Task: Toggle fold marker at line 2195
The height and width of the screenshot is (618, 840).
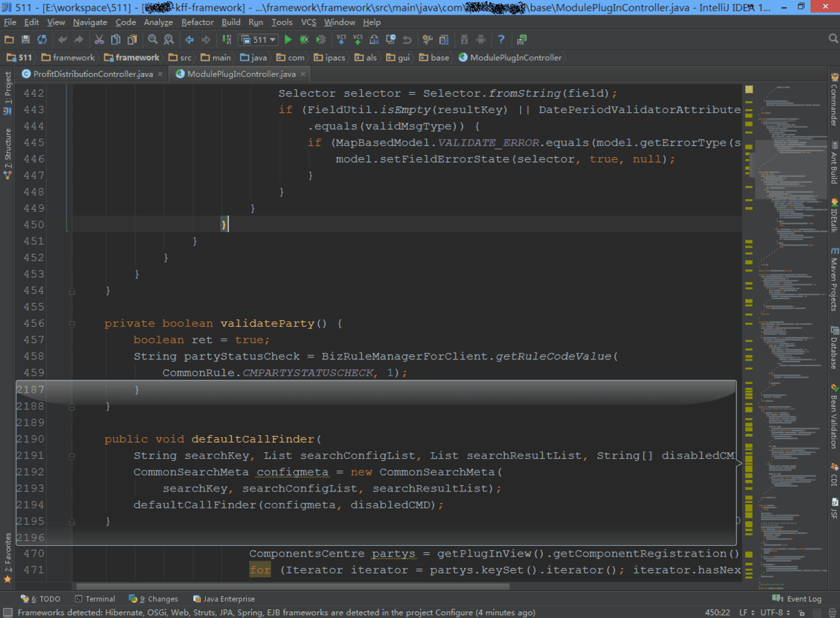Action: tap(72, 521)
